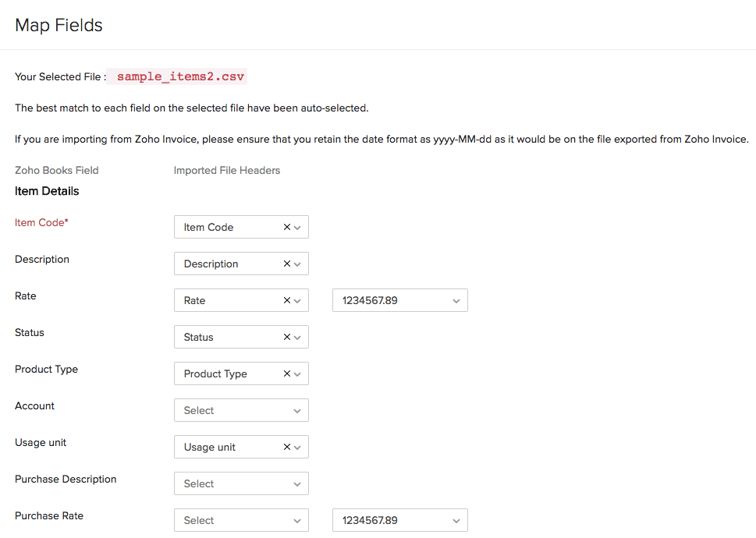Open the Purchase Rate Select dropdown
Viewport: 756px width, 538px height.
pos(241,520)
